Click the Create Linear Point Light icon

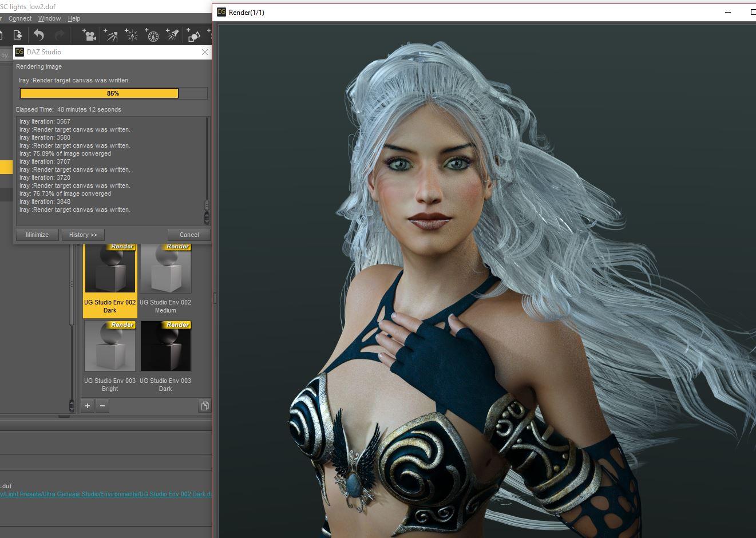coord(152,35)
